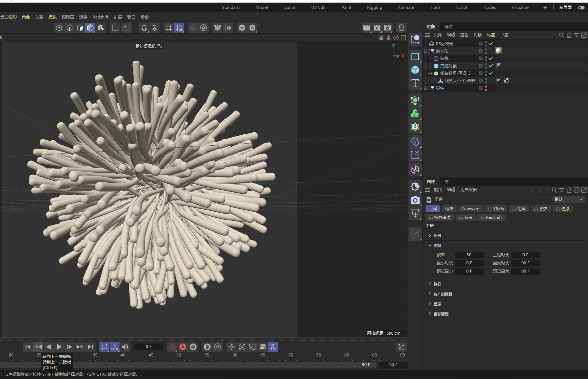588x379 pixels.
Task: Open the Cineware project tab
Action: (470, 209)
